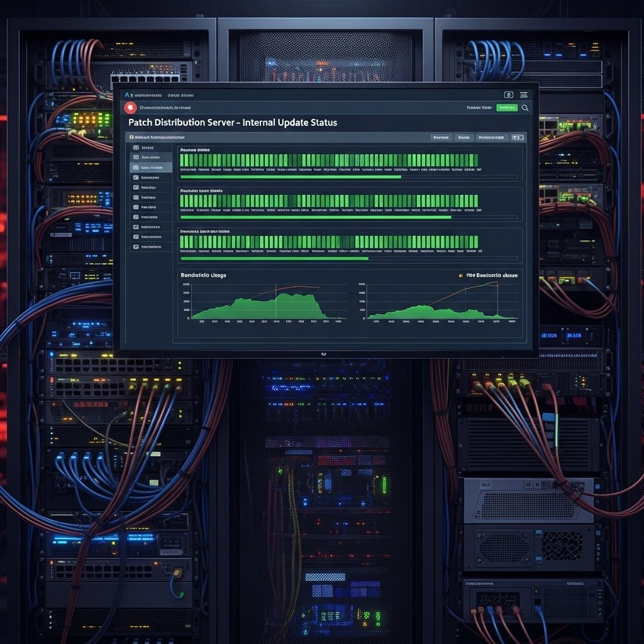Select the highlighted third item in the sidebar
The image size is (644, 644).
pos(151,167)
